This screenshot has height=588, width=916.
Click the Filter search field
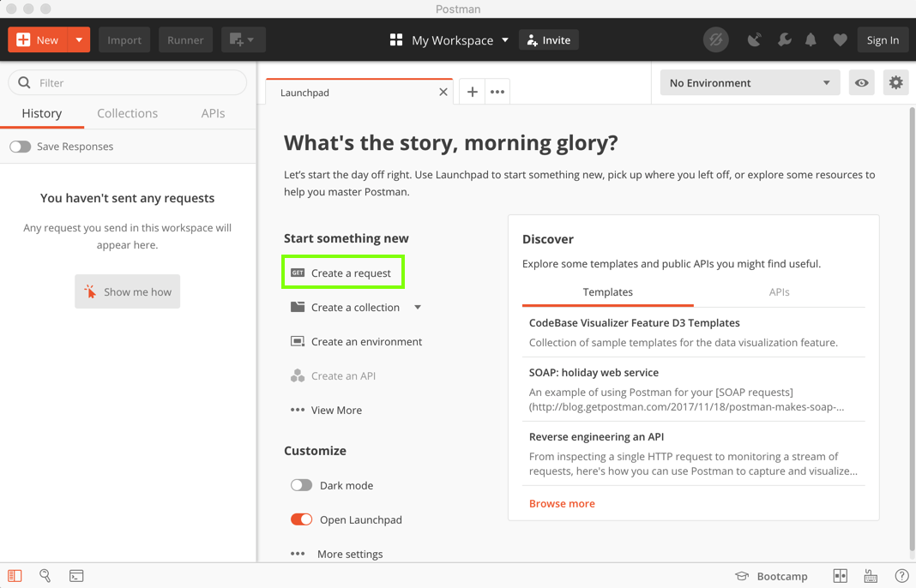(x=137, y=83)
